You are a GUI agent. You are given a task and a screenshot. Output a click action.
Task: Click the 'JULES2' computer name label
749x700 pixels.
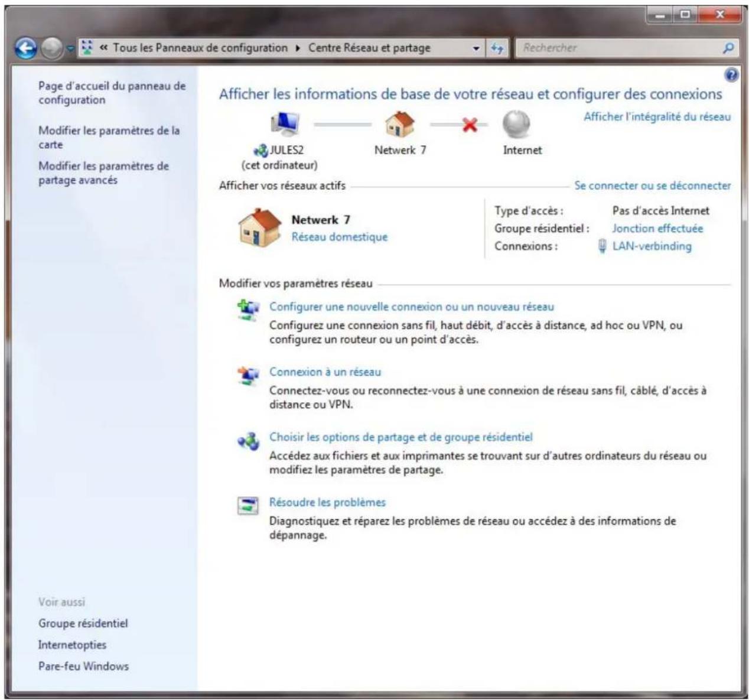pyautogui.click(x=286, y=150)
